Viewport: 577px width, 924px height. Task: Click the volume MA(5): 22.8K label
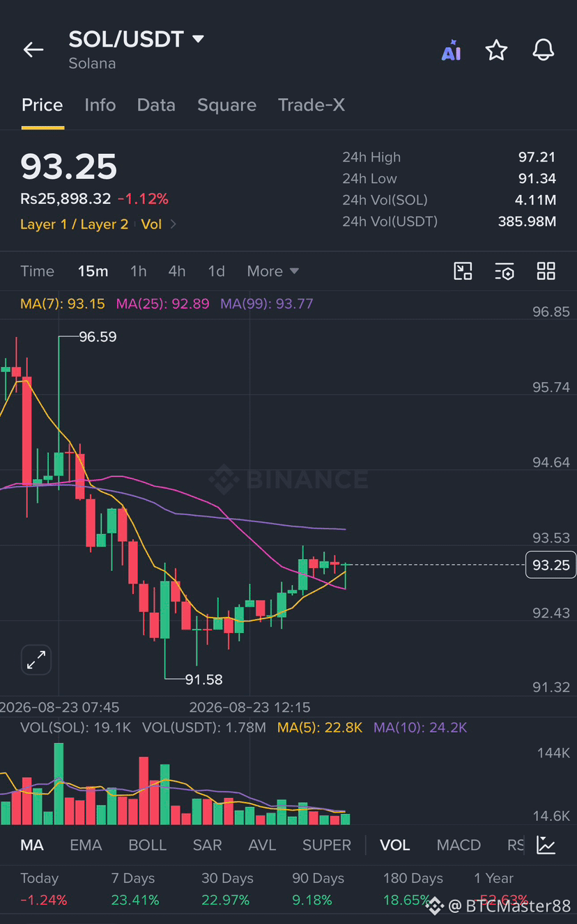pos(320,728)
